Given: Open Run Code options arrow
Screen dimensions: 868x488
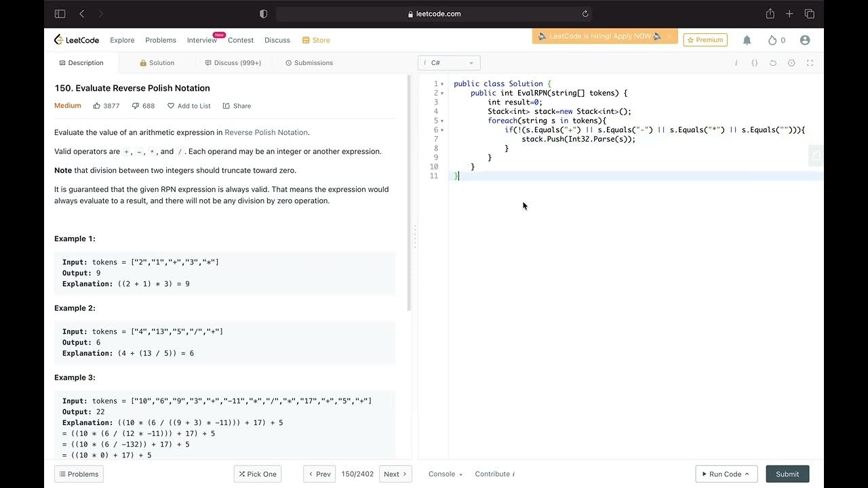Looking at the screenshot, I should pos(747,474).
